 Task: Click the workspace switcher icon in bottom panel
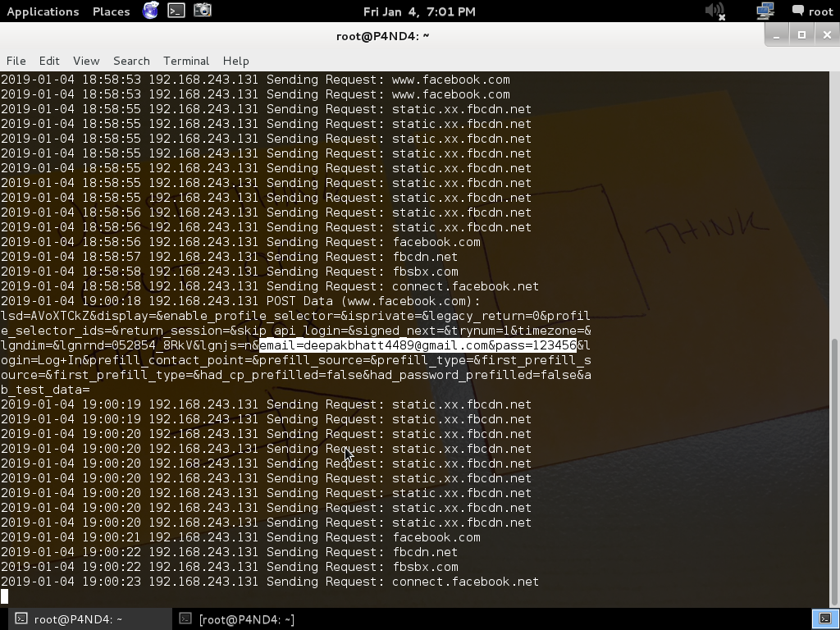pos(825,619)
